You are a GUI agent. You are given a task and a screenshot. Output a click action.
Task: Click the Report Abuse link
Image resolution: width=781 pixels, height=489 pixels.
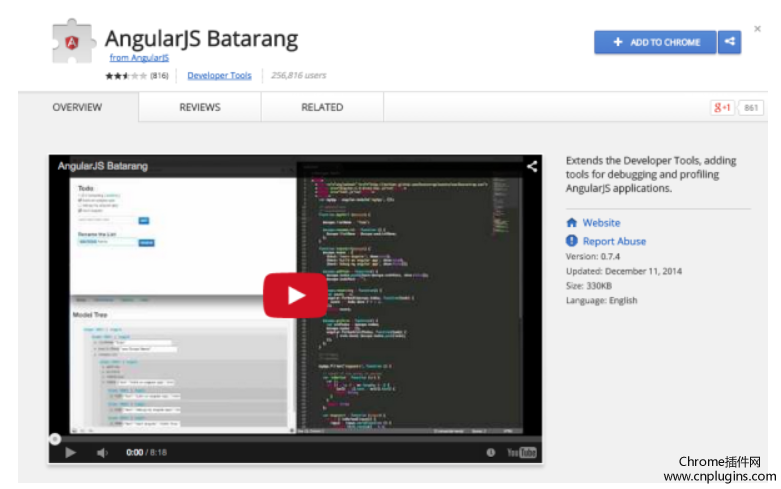(x=614, y=241)
